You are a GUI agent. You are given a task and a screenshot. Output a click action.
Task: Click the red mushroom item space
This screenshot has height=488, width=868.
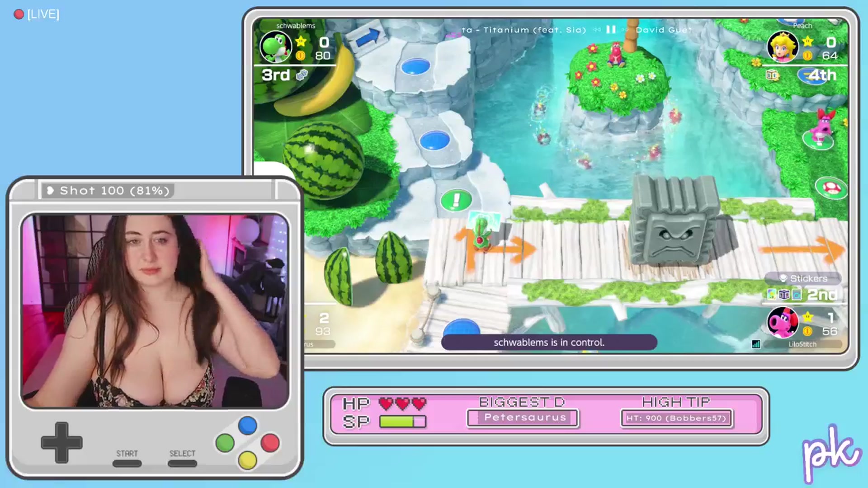[x=831, y=187]
